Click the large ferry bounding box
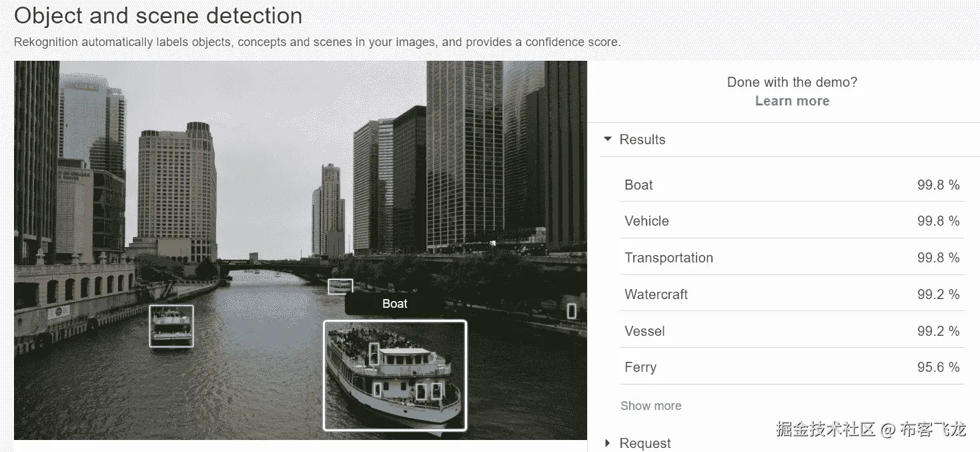980x452 pixels. [395, 375]
